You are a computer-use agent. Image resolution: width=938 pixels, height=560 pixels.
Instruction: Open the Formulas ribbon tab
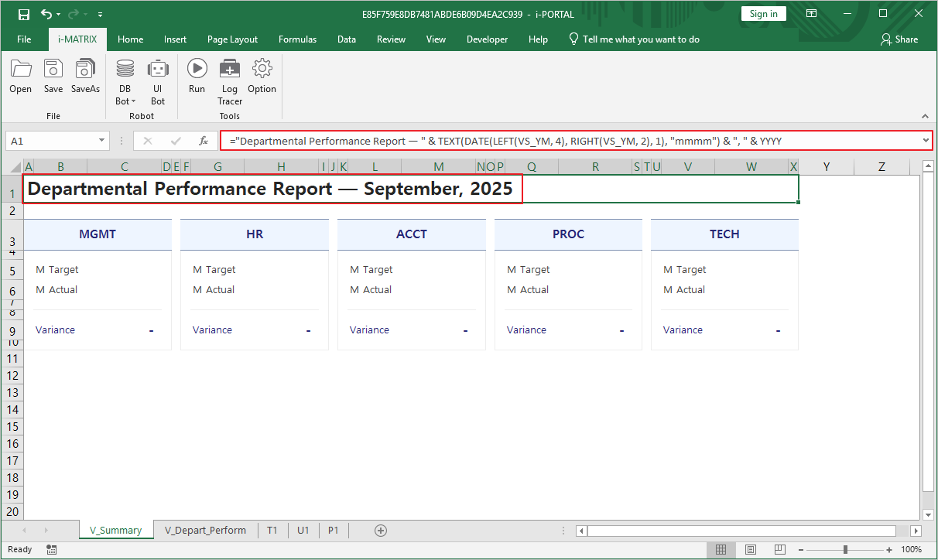(x=297, y=39)
